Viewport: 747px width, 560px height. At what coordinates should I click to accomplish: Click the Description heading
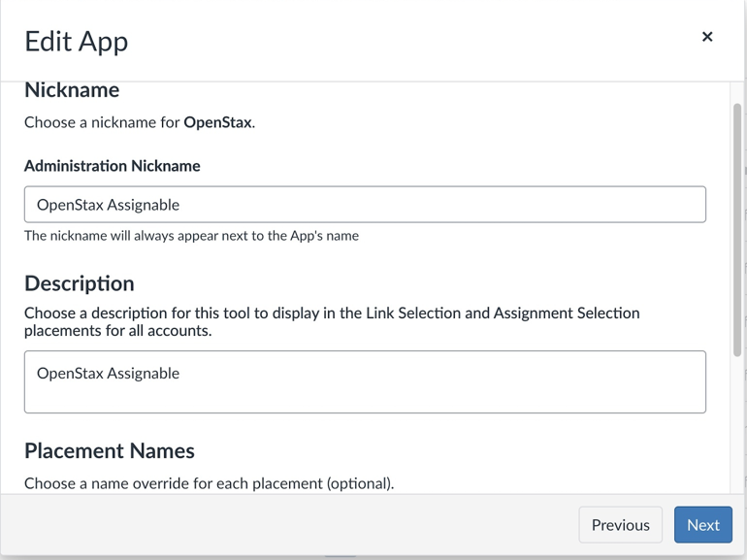80,283
